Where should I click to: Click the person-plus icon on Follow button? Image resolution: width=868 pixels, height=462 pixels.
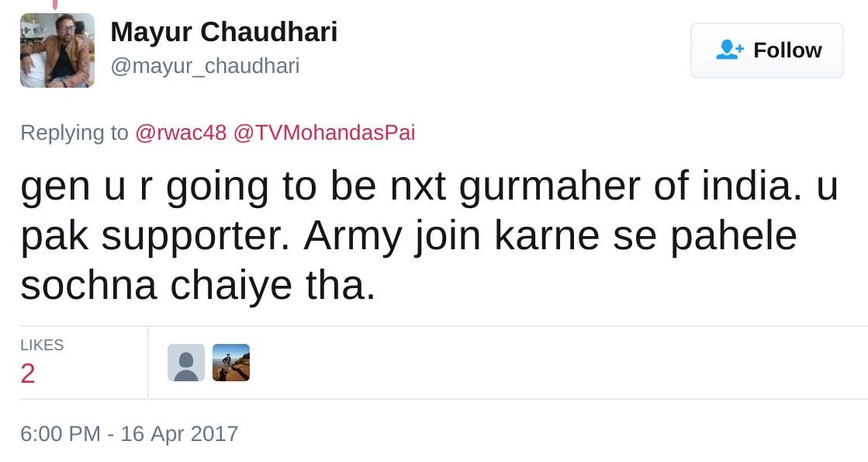(x=729, y=50)
